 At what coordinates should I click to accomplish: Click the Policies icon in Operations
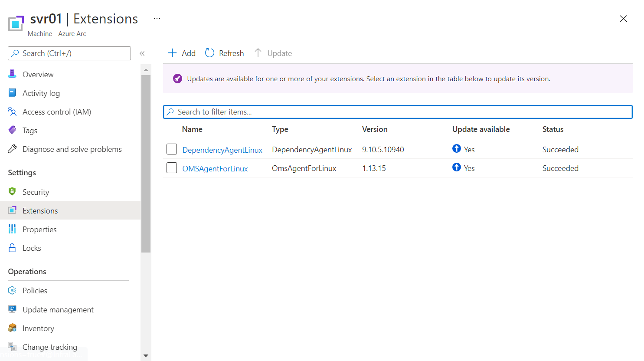click(12, 290)
